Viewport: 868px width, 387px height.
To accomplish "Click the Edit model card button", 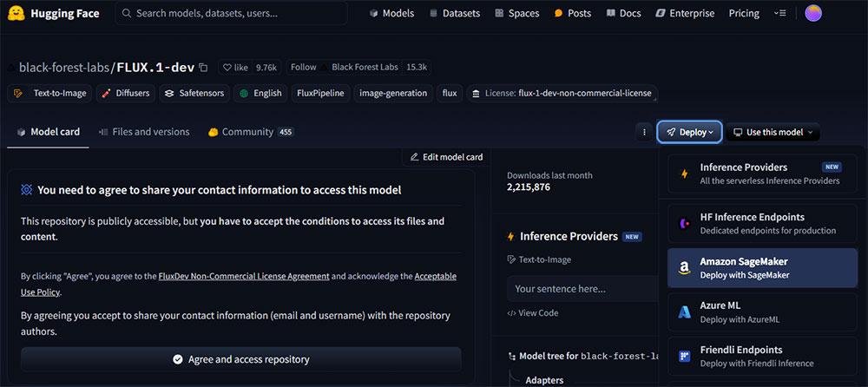I will tap(446, 157).
